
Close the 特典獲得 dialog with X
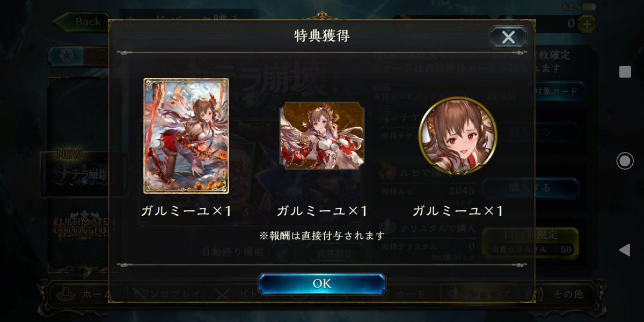tap(508, 37)
